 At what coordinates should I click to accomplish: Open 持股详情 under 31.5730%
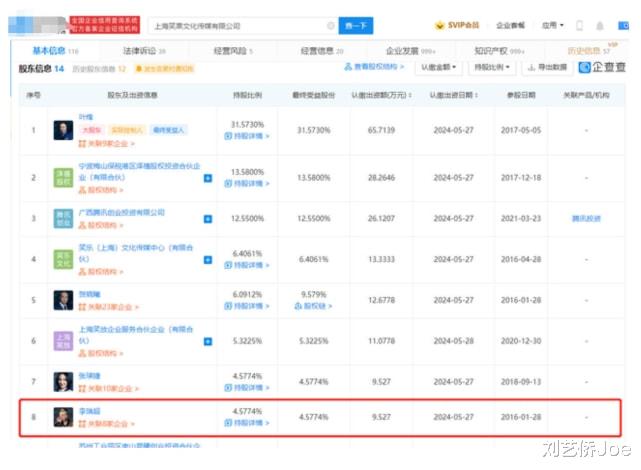(247, 136)
